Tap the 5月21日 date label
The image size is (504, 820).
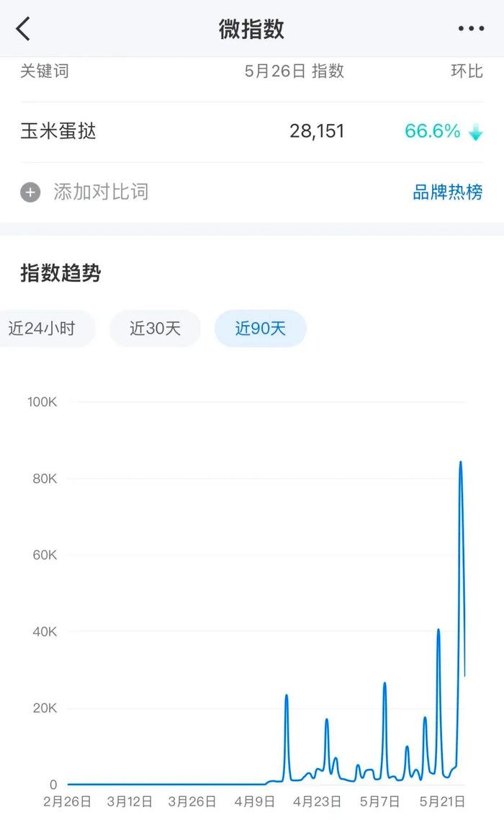442,802
